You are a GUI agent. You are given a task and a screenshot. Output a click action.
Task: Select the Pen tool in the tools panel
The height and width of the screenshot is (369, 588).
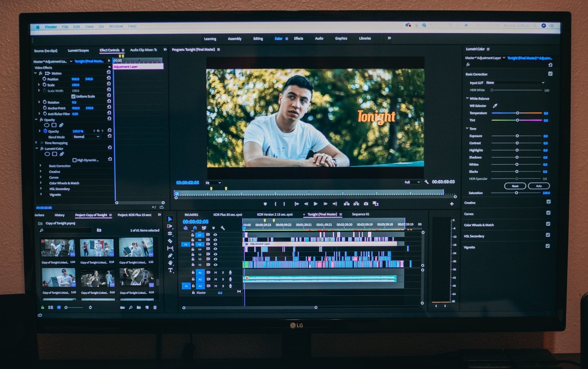pyautogui.click(x=170, y=256)
